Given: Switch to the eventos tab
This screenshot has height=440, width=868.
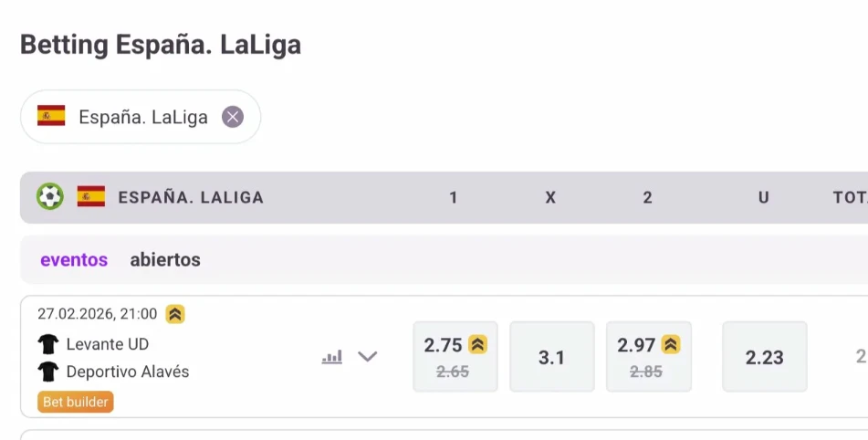Looking at the screenshot, I should coord(74,259).
